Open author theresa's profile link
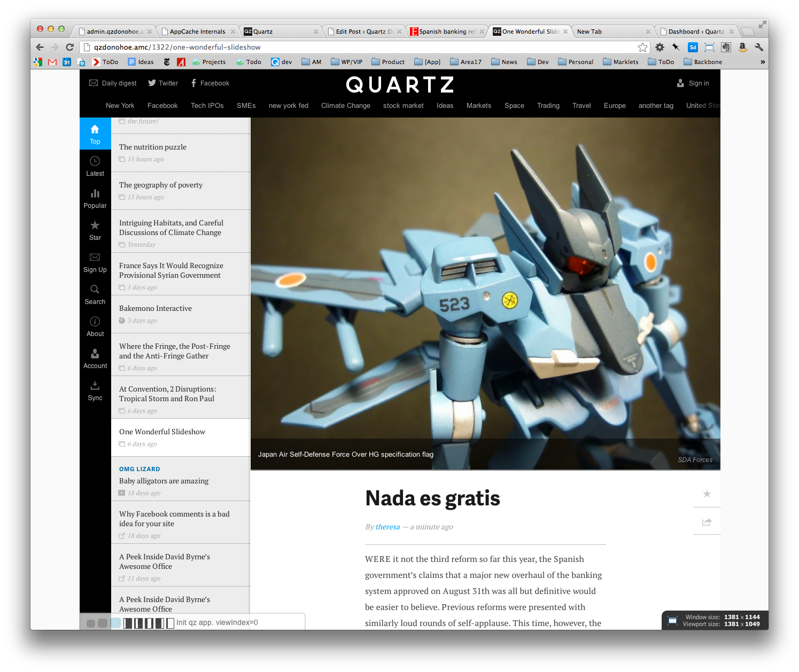The height and width of the screenshot is (672, 799). 387,527
